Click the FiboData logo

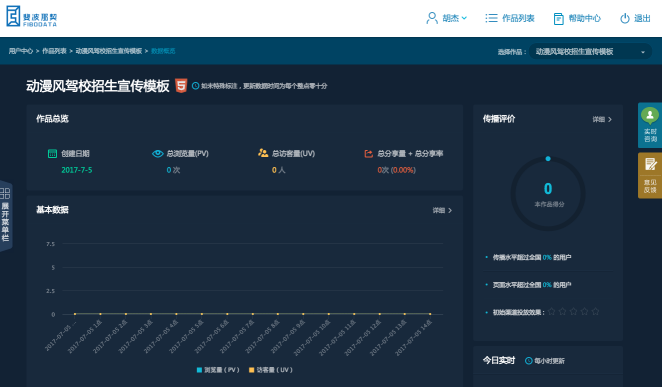(32, 17)
